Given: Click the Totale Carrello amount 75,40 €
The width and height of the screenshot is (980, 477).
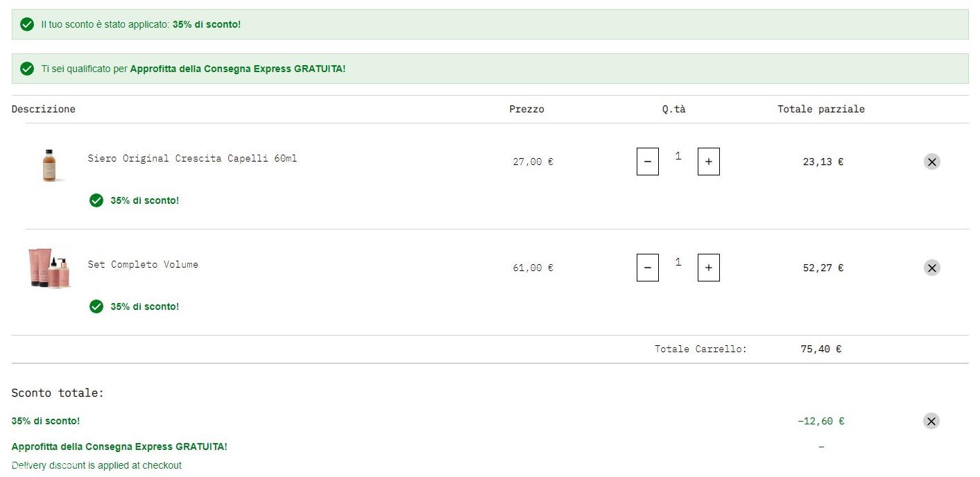Looking at the screenshot, I should (820, 349).
